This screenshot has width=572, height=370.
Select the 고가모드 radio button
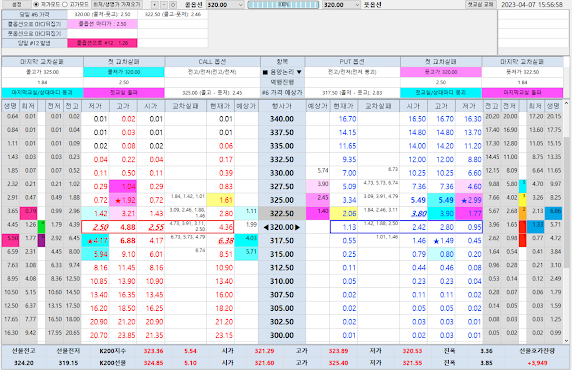[x=65, y=5]
